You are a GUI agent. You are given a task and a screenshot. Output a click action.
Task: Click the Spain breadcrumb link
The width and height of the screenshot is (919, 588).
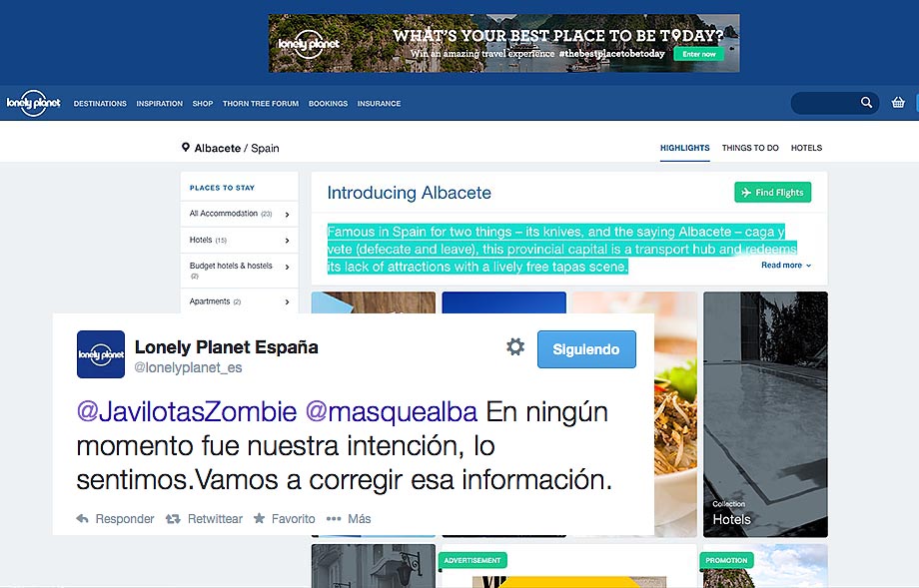[265, 148]
